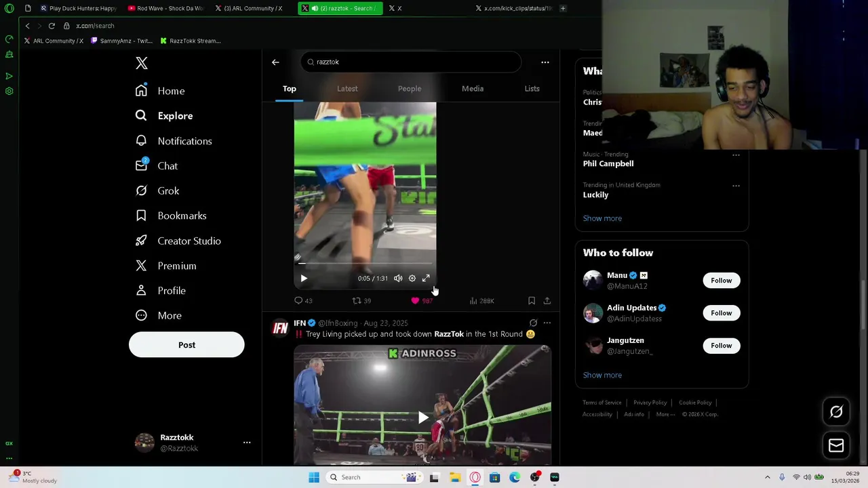Switch to the Lists tab

[x=532, y=89]
